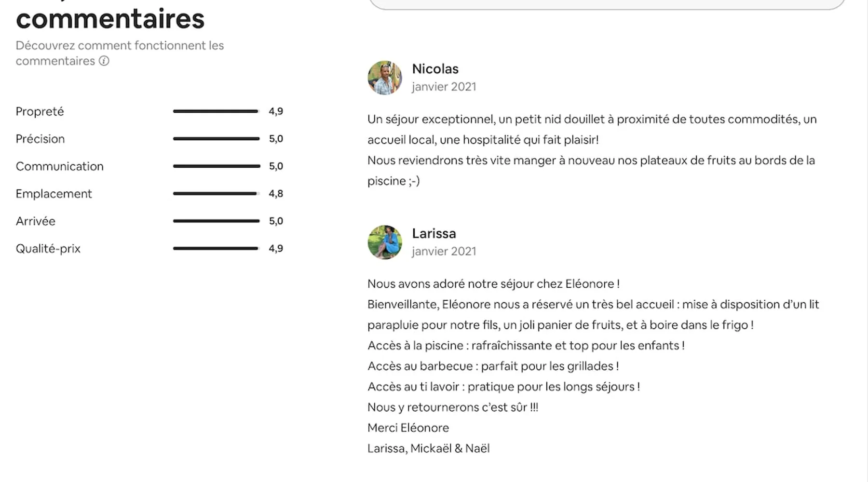Image resolution: width=868 pixels, height=482 pixels.
Task: Click the Propreté rating bar
Action: click(x=216, y=111)
